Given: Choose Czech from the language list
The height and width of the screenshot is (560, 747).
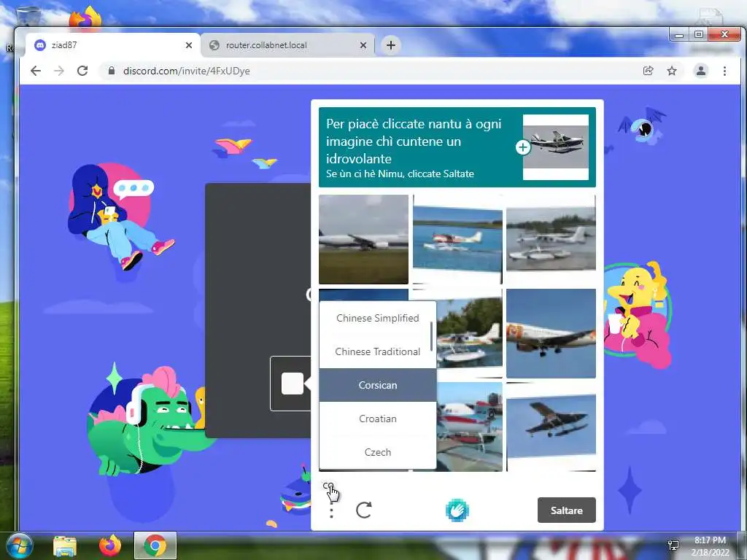Looking at the screenshot, I should click(377, 452).
